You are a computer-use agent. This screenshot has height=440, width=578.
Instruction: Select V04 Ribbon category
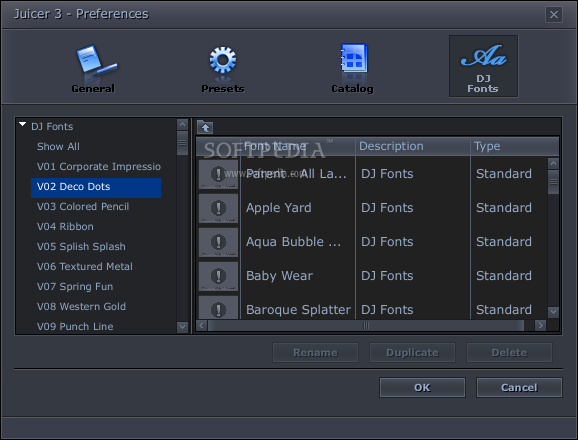[x=65, y=227]
